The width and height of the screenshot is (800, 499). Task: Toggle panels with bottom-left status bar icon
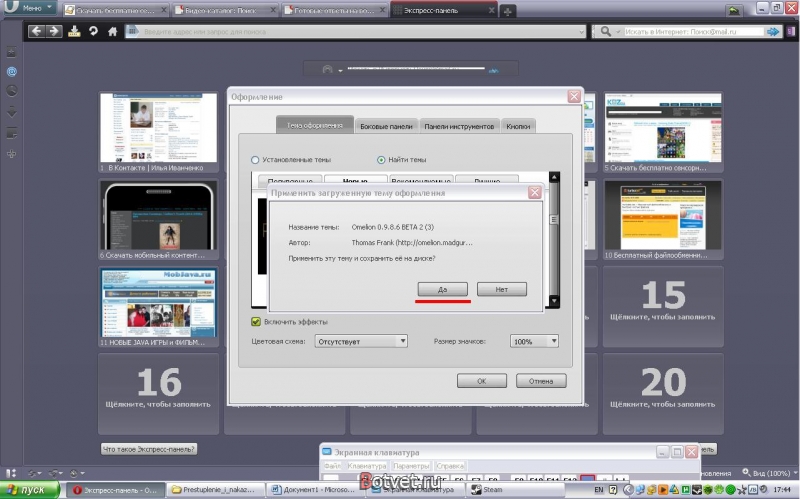point(11,473)
